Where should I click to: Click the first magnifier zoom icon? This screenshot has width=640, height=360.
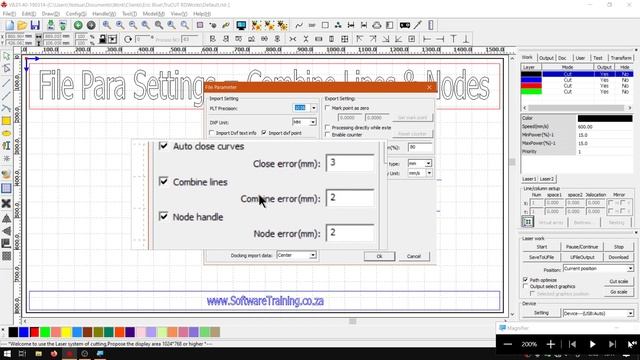(107, 25)
